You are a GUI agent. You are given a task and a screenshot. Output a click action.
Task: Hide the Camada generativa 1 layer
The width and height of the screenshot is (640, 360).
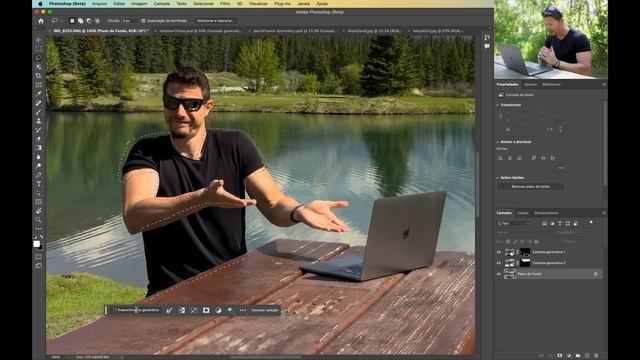[x=498, y=252]
